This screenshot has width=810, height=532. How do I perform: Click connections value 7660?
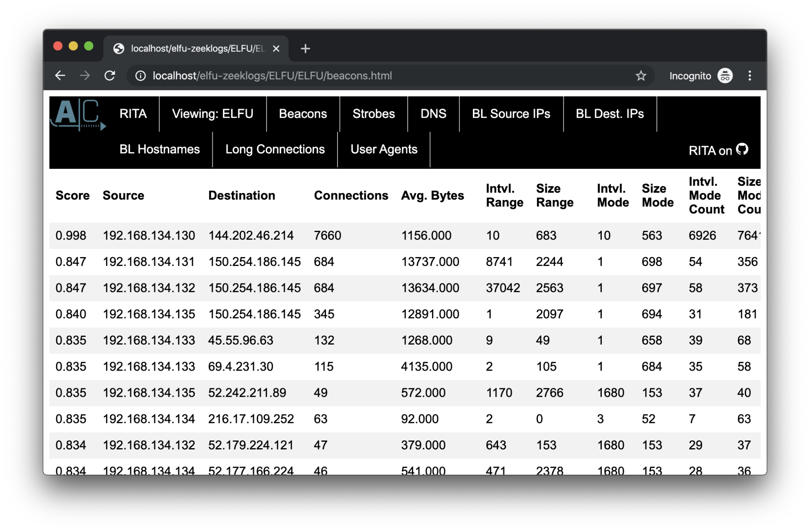328,236
